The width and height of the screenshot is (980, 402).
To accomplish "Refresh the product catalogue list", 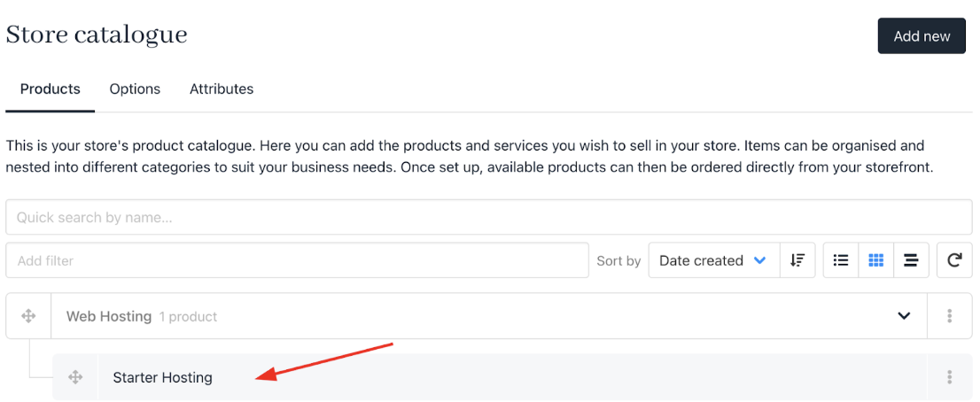I will [x=954, y=260].
